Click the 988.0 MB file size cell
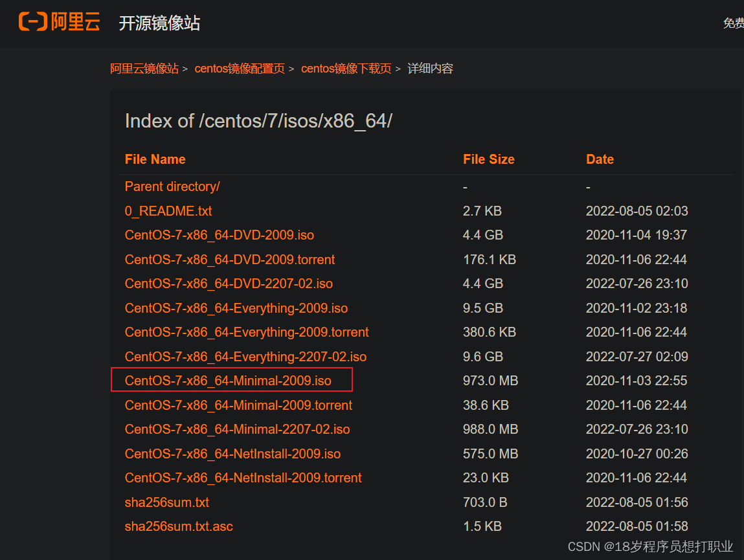Screen dimensions: 744x560 click(x=491, y=429)
